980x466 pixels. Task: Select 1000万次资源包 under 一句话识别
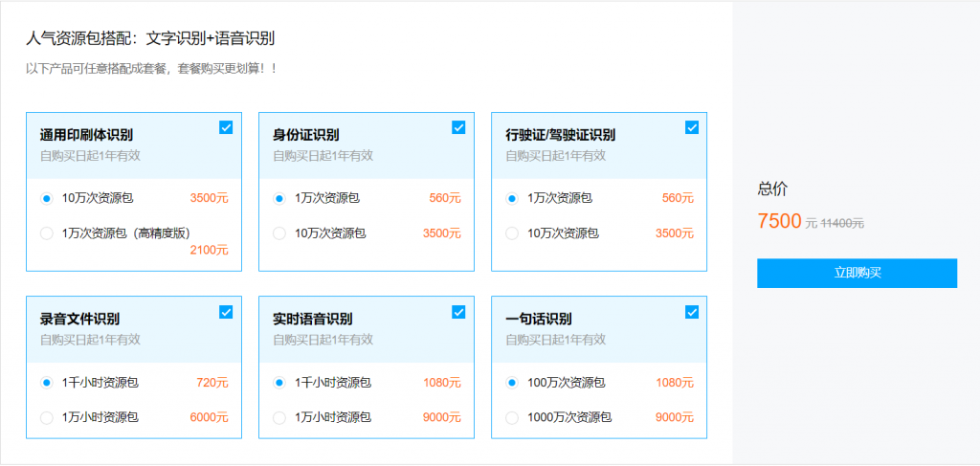point(512,417)
